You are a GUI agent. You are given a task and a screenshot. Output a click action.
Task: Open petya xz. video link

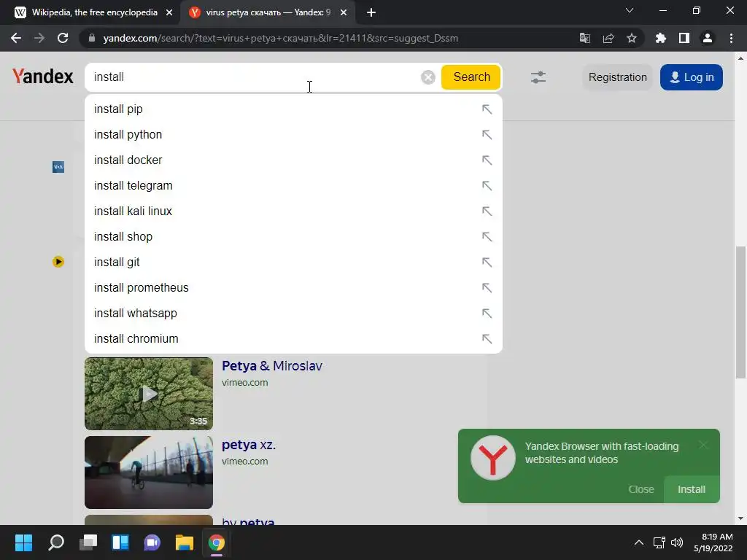click(x=249, y=445)
